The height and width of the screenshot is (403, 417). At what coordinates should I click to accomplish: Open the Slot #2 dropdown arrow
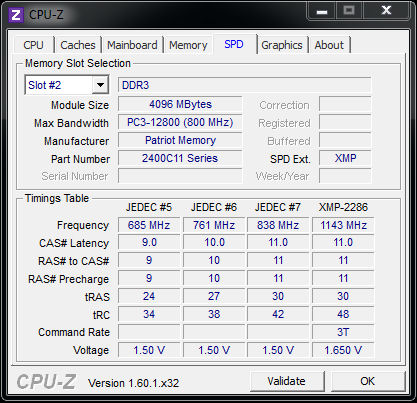tap(100, 85)
